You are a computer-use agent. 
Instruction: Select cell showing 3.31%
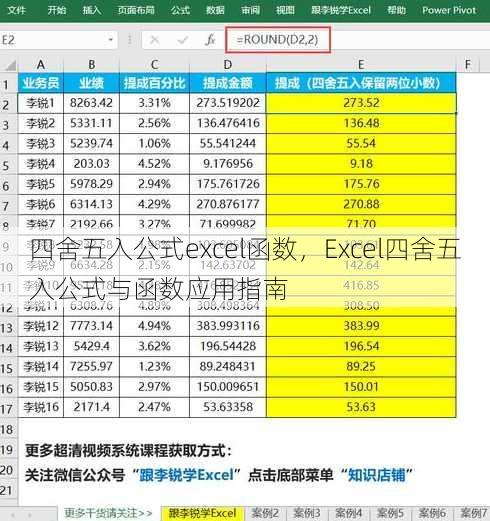pyautogui.click(x=154, y=103)
